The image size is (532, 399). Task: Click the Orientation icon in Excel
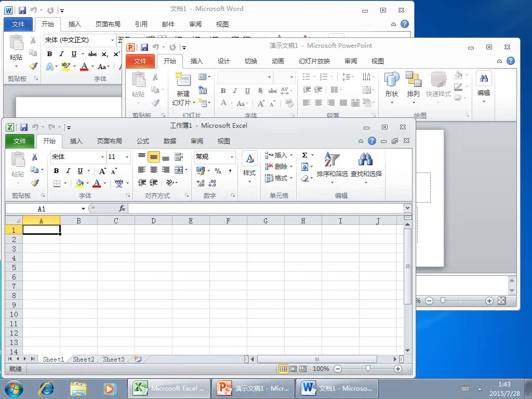click(x=170, y=183)
